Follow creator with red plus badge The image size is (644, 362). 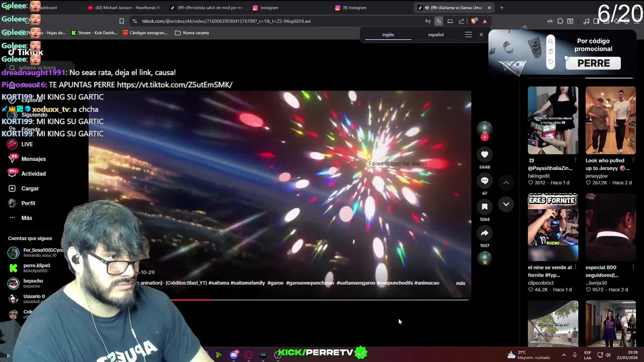tap(485, 137)
